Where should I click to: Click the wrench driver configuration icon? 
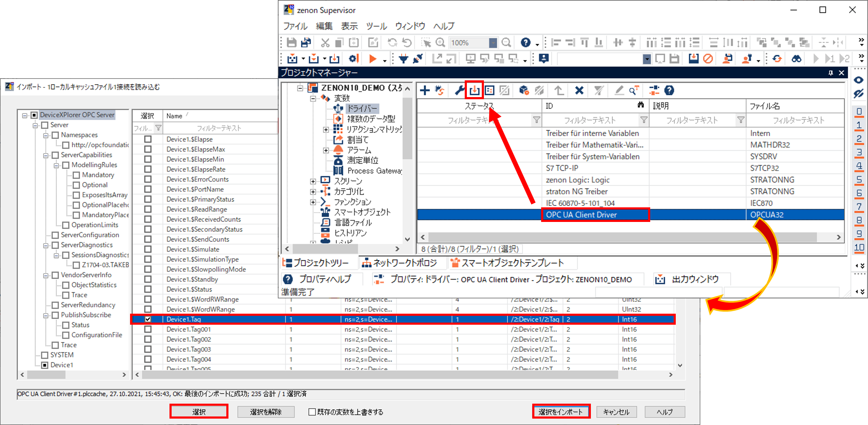coord(459,90)
